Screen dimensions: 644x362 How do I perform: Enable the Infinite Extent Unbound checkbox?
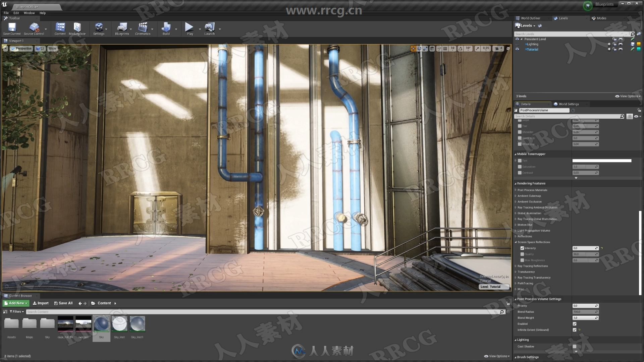point(574,330)
